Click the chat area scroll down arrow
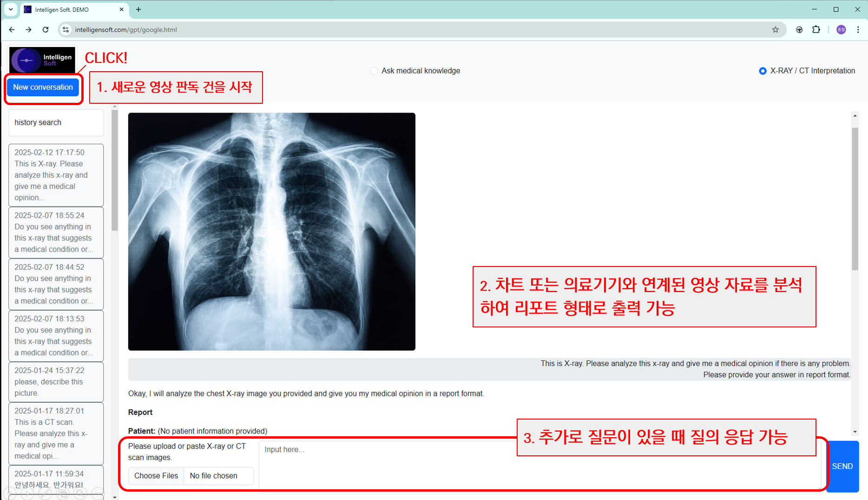This screenshot has width=868, height=500. pyautogui.click(x=855, y=432)
